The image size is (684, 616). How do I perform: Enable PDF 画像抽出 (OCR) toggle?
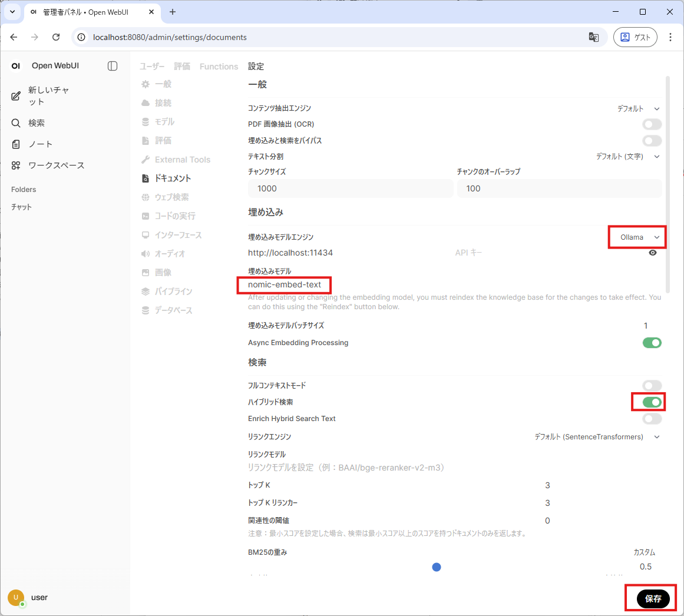pos(652,124)
